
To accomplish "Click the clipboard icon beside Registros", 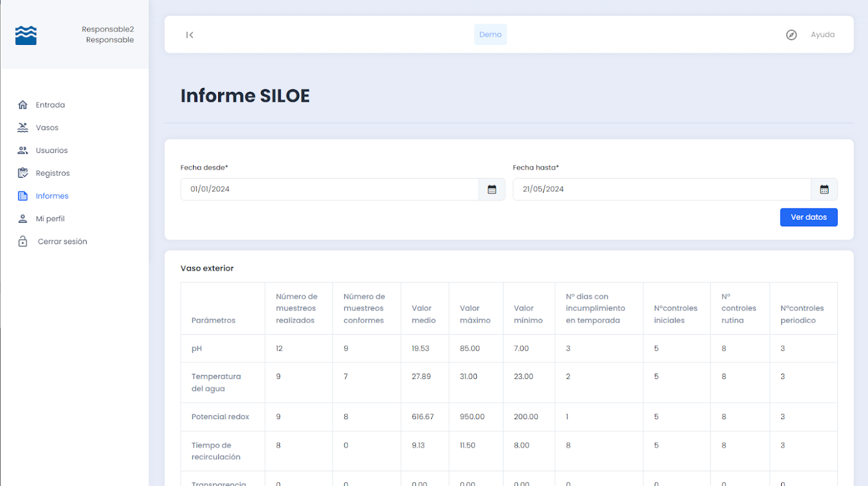I will [23, 173].
